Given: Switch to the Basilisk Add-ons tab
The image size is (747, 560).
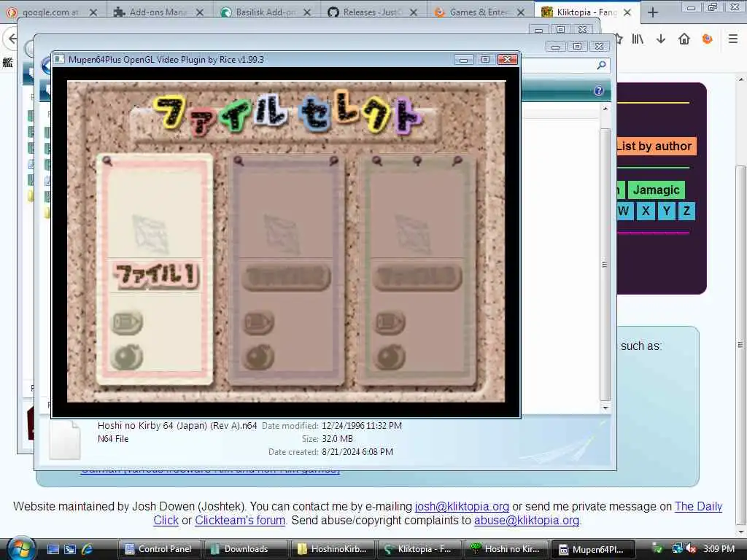Looking at the screenshot, I should coord(266,12).
